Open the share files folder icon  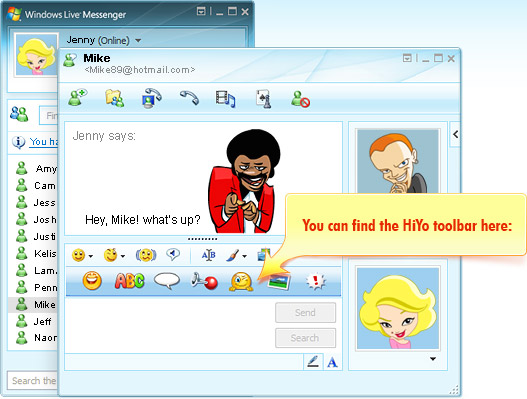click(x=114, y=98)
